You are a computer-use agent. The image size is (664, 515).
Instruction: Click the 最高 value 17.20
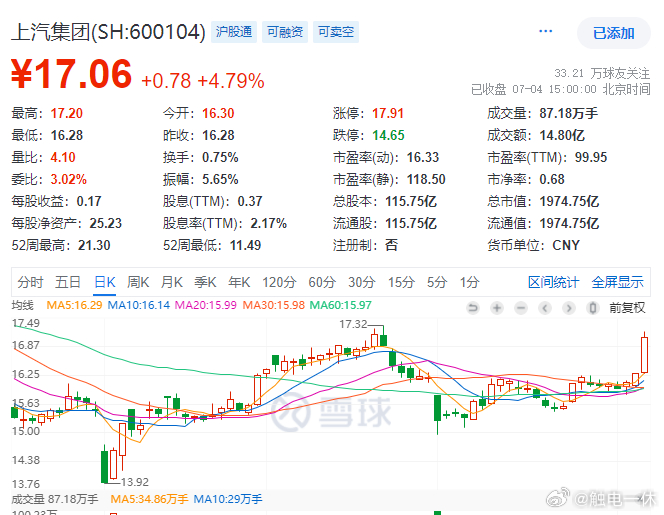click(66, 114)
